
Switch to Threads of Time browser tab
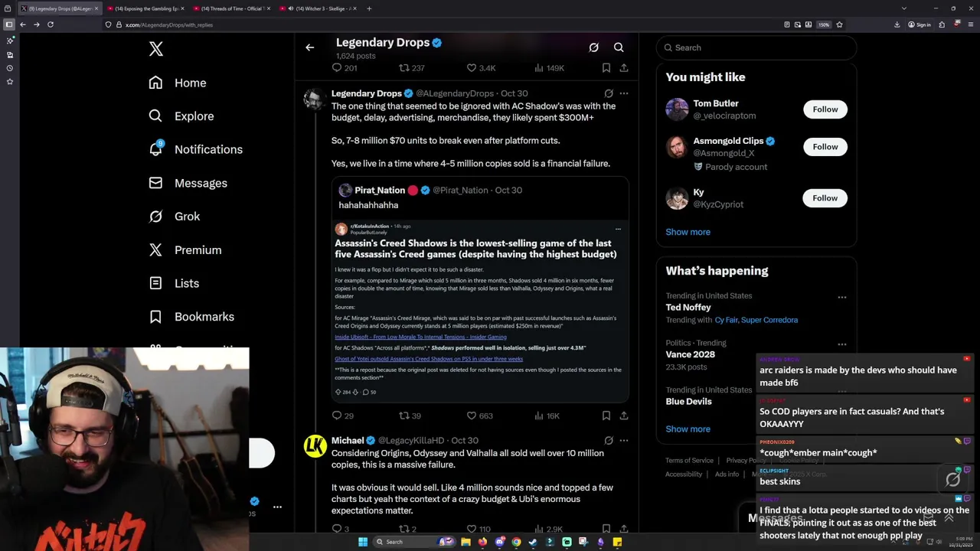[231, 8]
